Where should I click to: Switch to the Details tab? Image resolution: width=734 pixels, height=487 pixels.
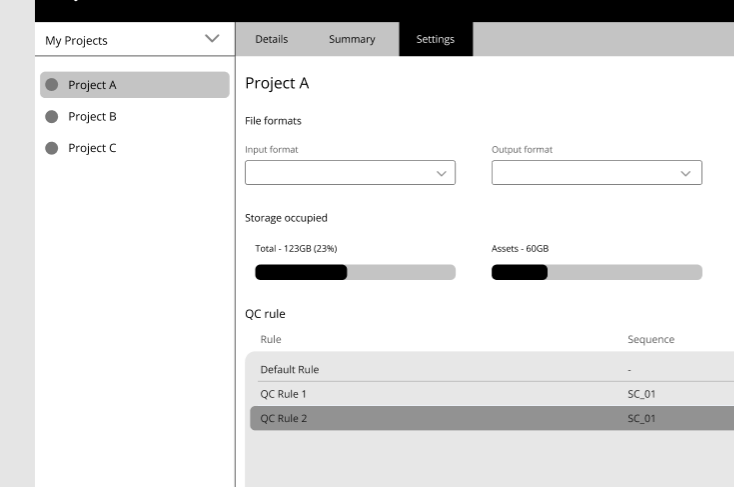coord(271,40)
